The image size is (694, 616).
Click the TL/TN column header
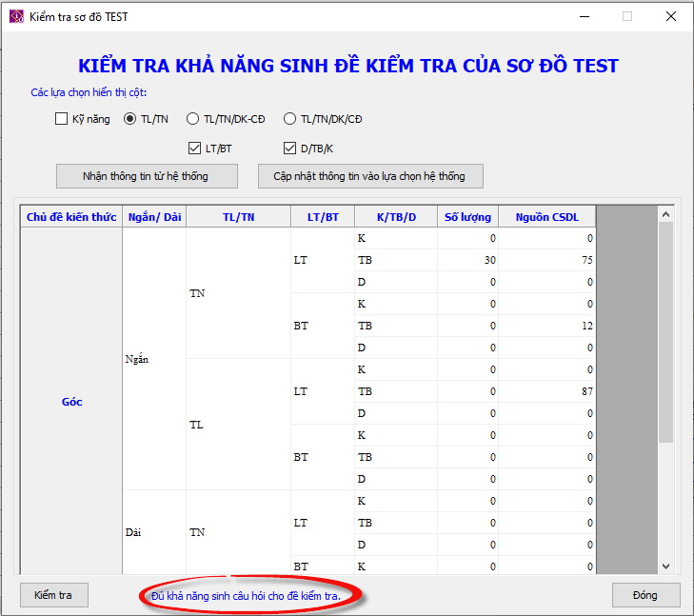coord(239,217)
